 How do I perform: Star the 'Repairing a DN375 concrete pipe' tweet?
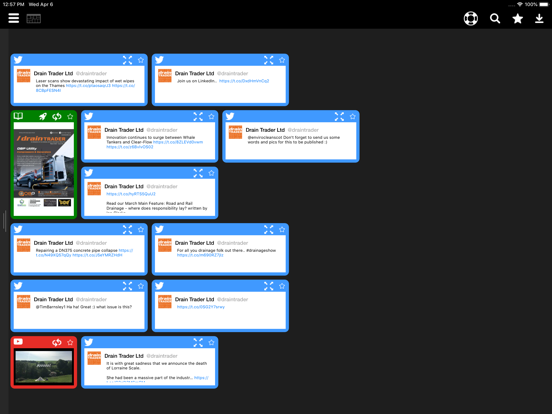click(x=141, y=230)
